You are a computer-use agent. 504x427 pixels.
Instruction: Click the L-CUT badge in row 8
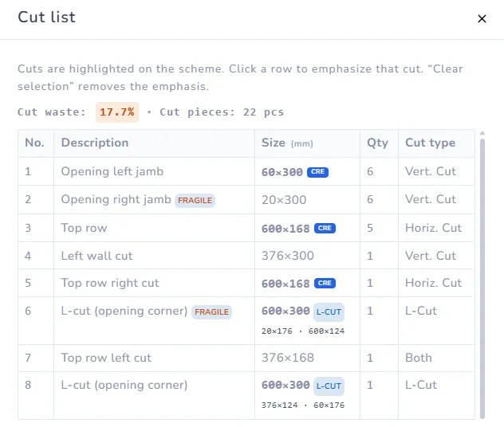[x=329, y=386]
